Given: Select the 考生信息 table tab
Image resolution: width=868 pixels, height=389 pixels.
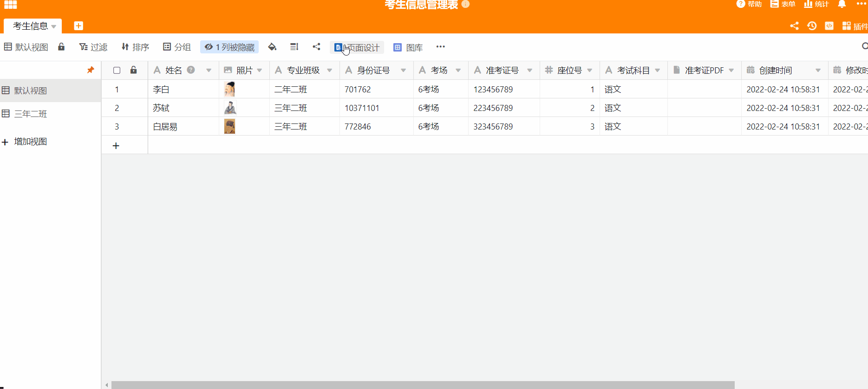Looking at the screenshot, I should click(30, 26).
